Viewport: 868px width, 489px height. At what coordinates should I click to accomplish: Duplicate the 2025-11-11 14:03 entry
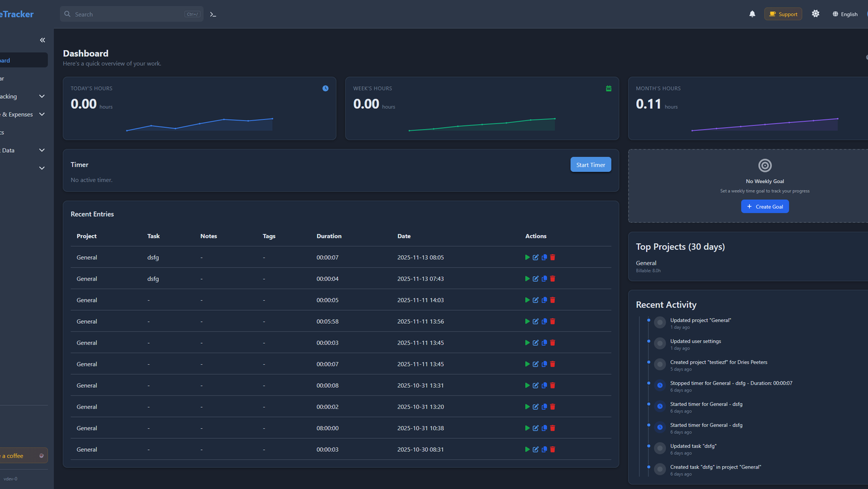tap(544, 300)
